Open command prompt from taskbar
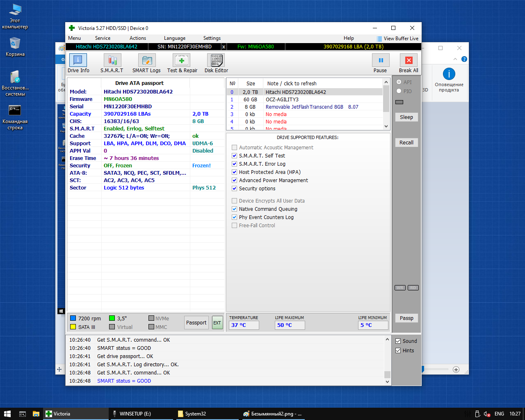 pos(23,414)
